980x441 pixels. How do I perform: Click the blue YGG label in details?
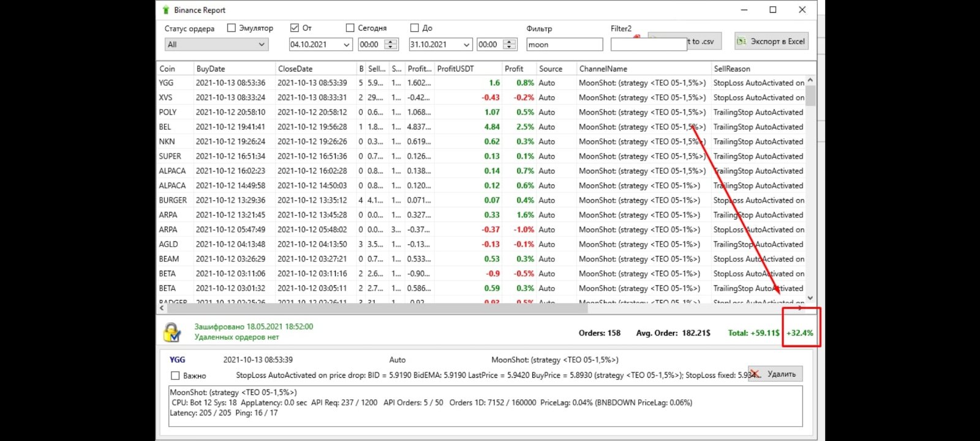(177, 360)
